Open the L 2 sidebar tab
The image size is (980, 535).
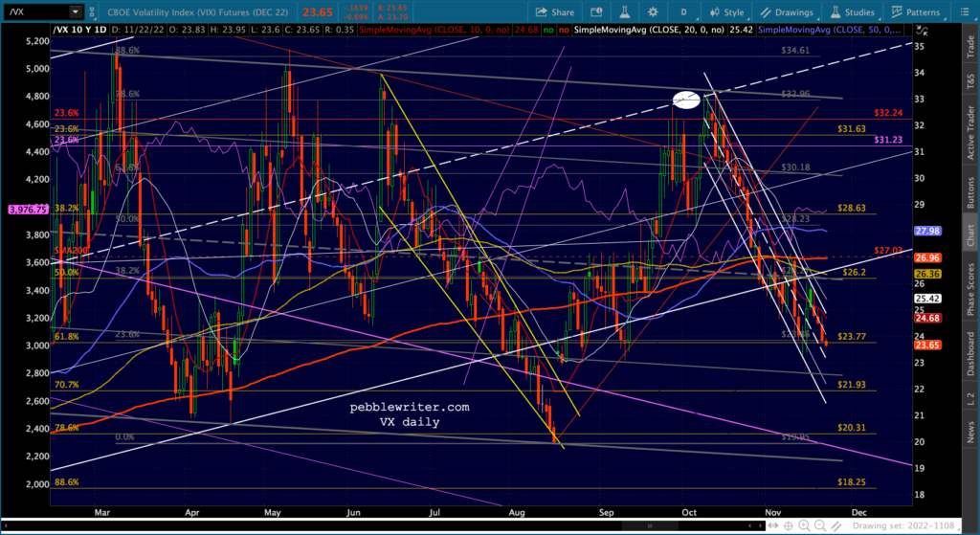pos(970,399)
